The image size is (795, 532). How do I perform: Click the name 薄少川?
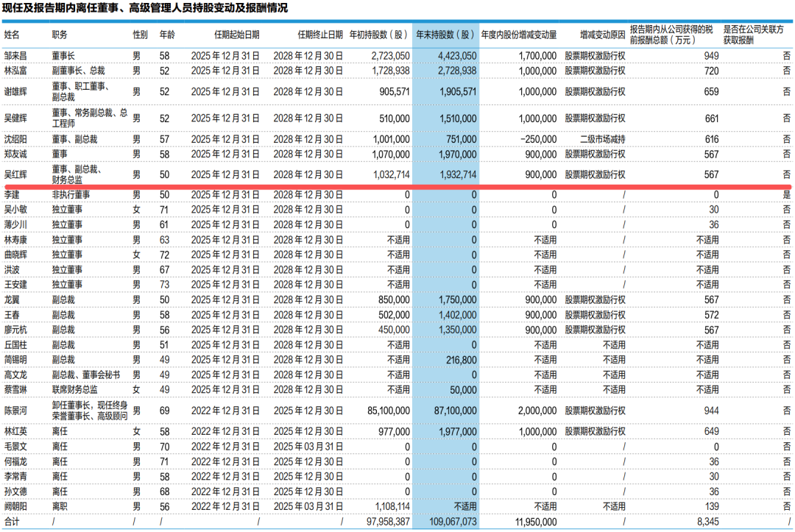(x=15, y=225)
